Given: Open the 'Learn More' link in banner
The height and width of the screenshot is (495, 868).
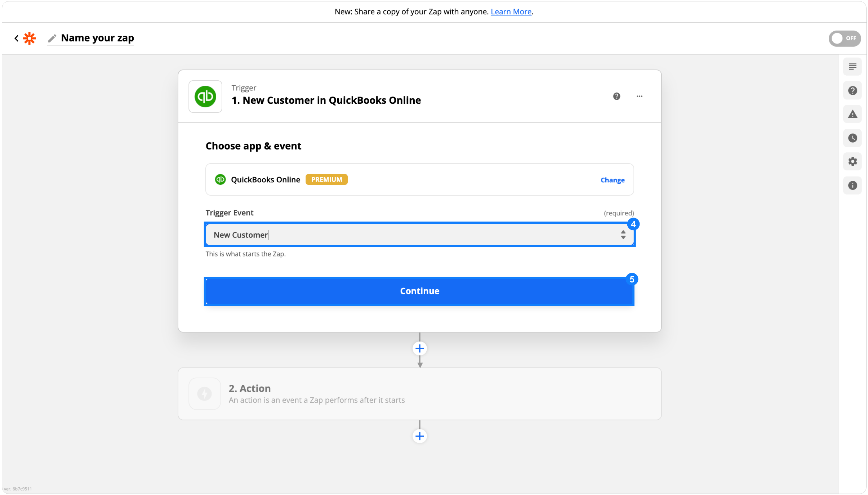Looking at the screenshot, I should click(511, 12).
